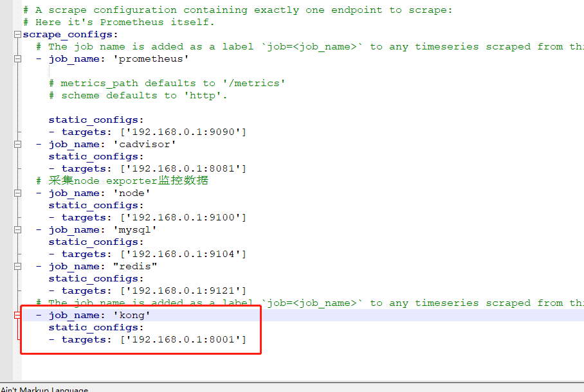Click the line job_name: 'node'
584x392 pixels.
[x=93, y=193]
